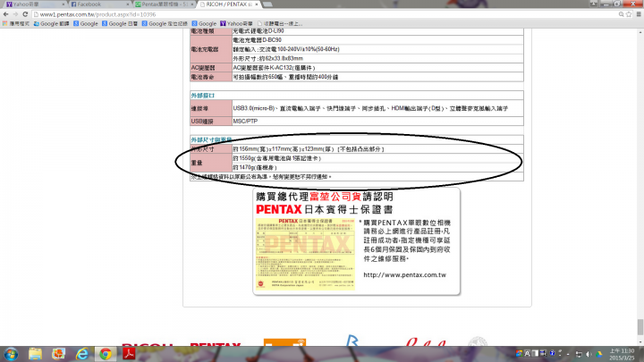Click the paint-like app icon in taskbar

[x=59, y=354]
